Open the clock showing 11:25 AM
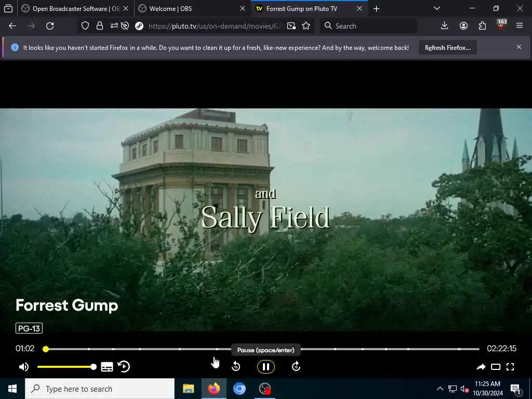The width and height of the screenshot is (532, 399). tap(487, 389)
